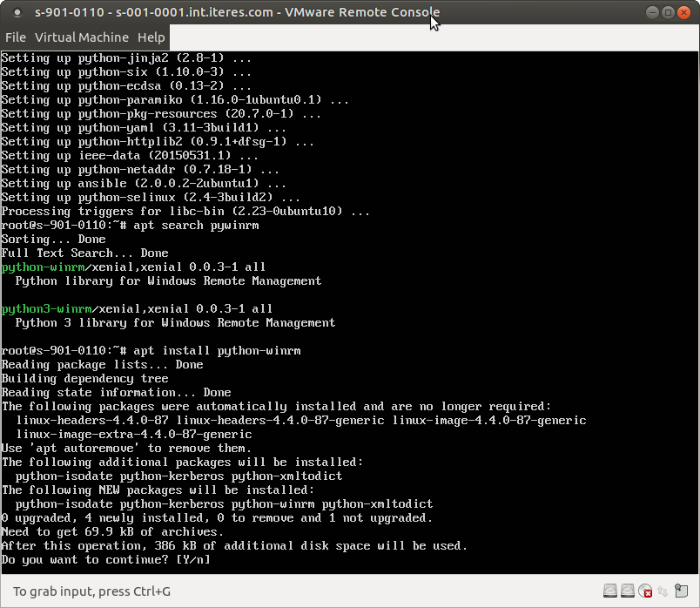Click 'Setting up python-selinux' line
700x608 pixels.
(x=151, y=198)
